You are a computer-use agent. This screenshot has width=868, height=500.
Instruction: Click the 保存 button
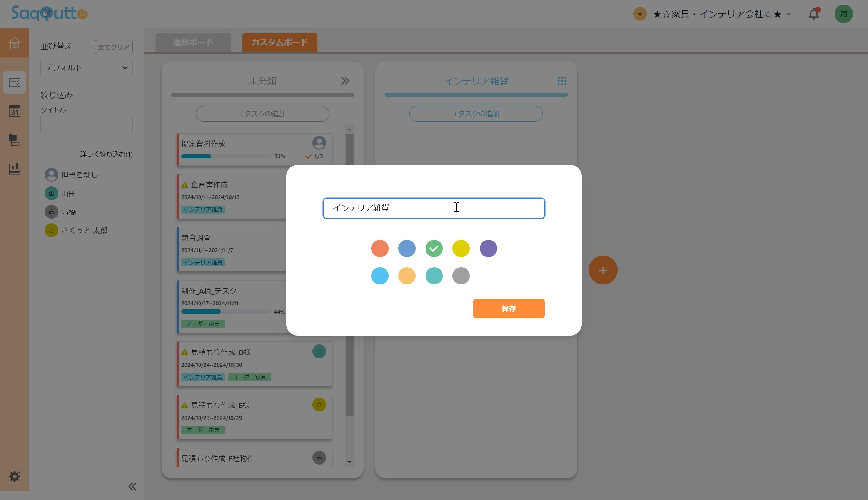[x=509, y=308]
